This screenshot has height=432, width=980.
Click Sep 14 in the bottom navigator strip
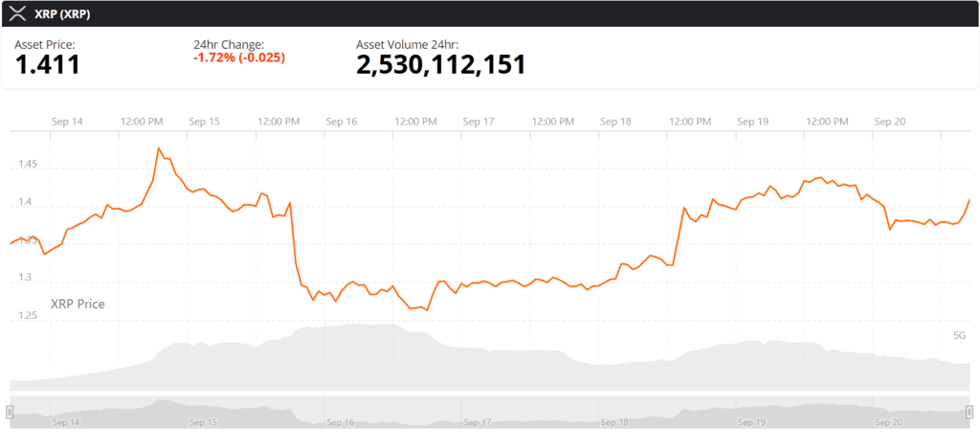66,422
